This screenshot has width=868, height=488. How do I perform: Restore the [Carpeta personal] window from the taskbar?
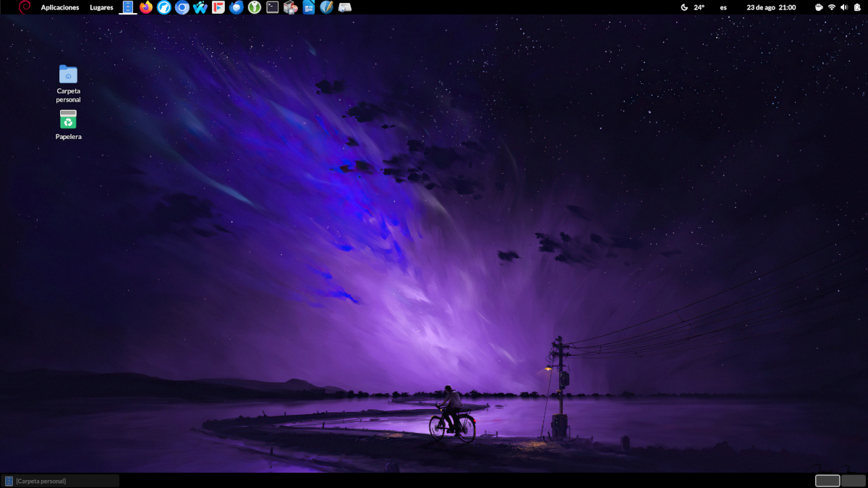pos(61,481)
